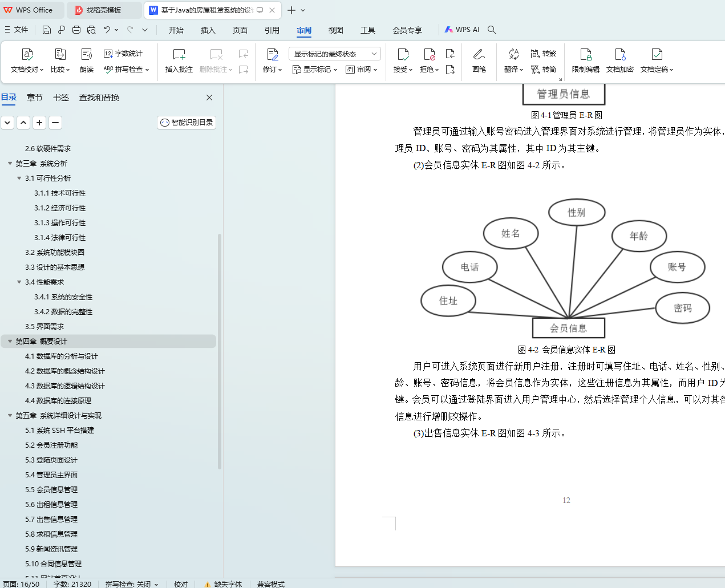
Task: Click the 接受 accept changes icon
Action: [403, 55]
